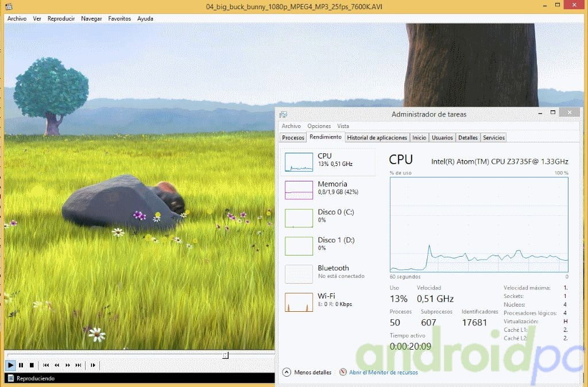Click the CPU usage graph area
Image resolution: width=588 pixels, height=387 pixels.
(479, 225)
